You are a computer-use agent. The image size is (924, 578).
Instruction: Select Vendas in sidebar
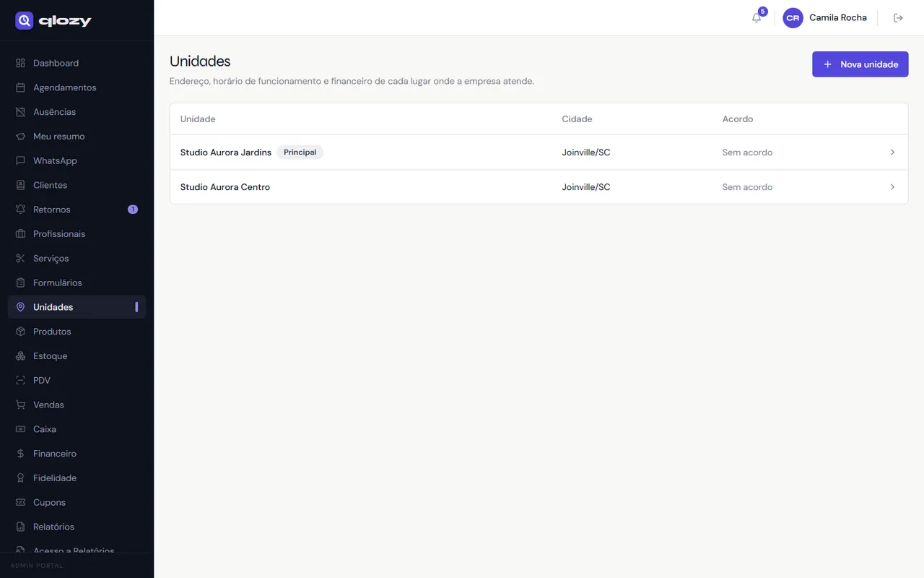click(77, 405)
